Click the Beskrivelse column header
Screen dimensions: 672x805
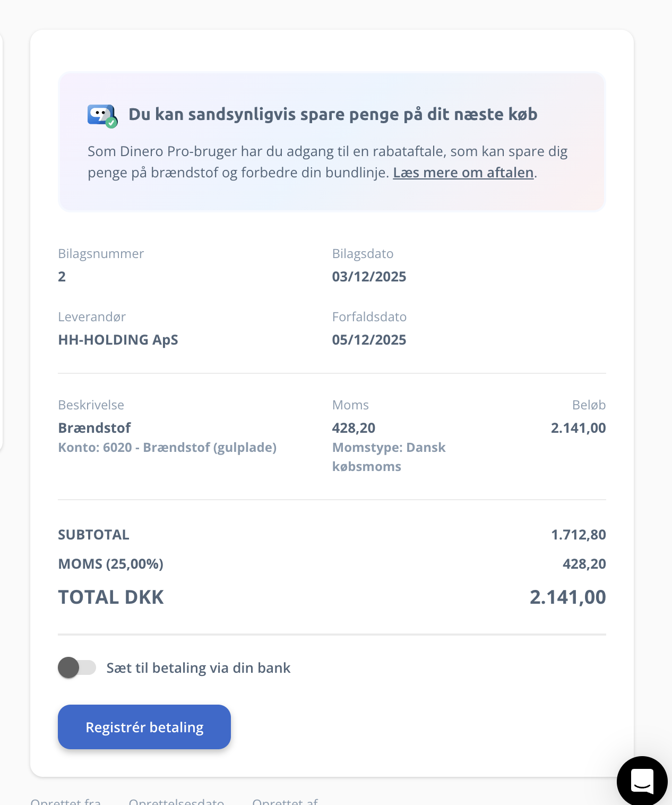click(91, 405)
